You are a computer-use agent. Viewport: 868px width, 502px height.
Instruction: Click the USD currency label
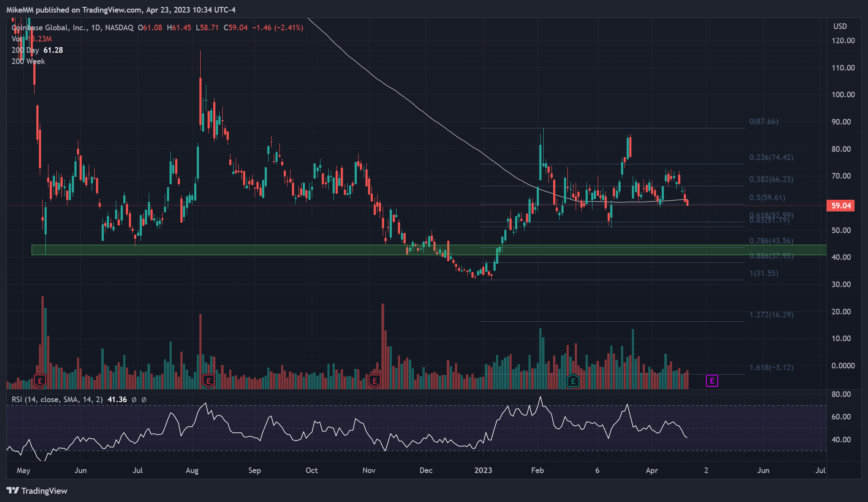click(x=840, y=26)
